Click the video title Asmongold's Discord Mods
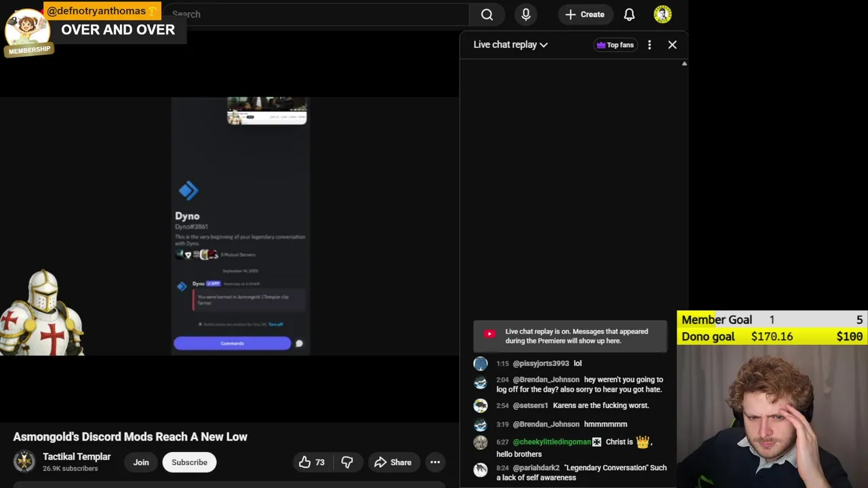 pyautogui.click(x=130, y=436)
